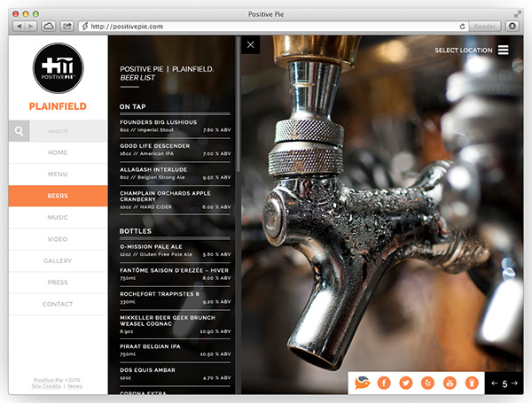Click the magnifier search icon in sidebar

pos(19,131)
